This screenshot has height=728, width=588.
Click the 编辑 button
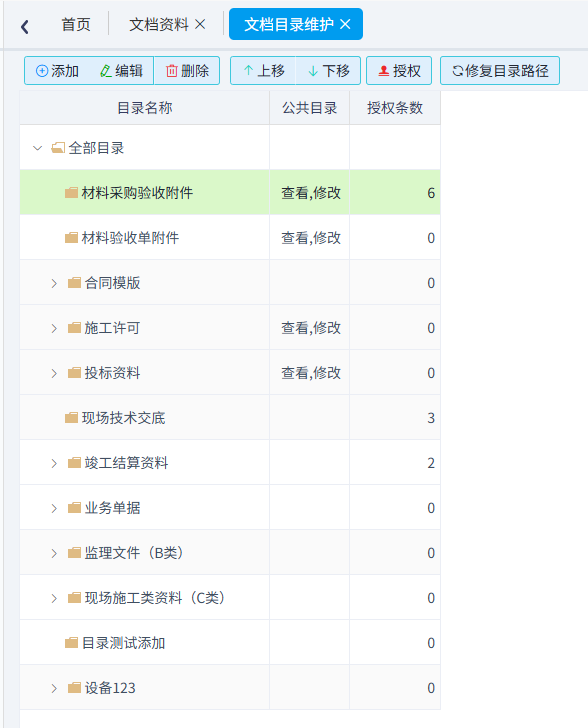[x=121, y=71]
